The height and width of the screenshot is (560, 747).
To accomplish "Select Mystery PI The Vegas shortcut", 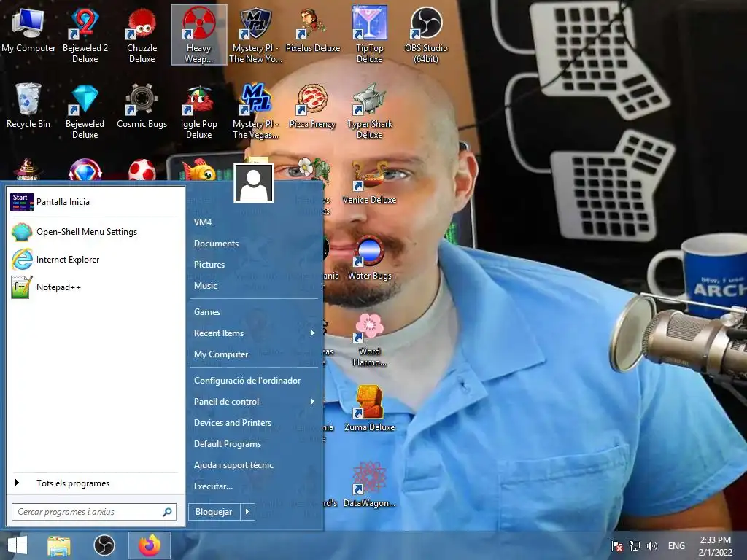I will click(255, 112).
